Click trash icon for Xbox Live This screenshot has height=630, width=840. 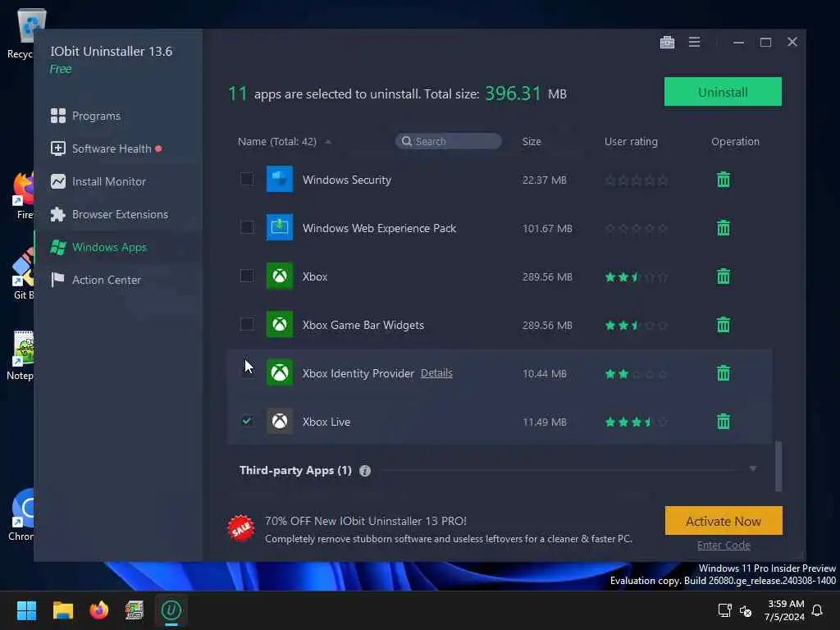[x=724, y=422]
